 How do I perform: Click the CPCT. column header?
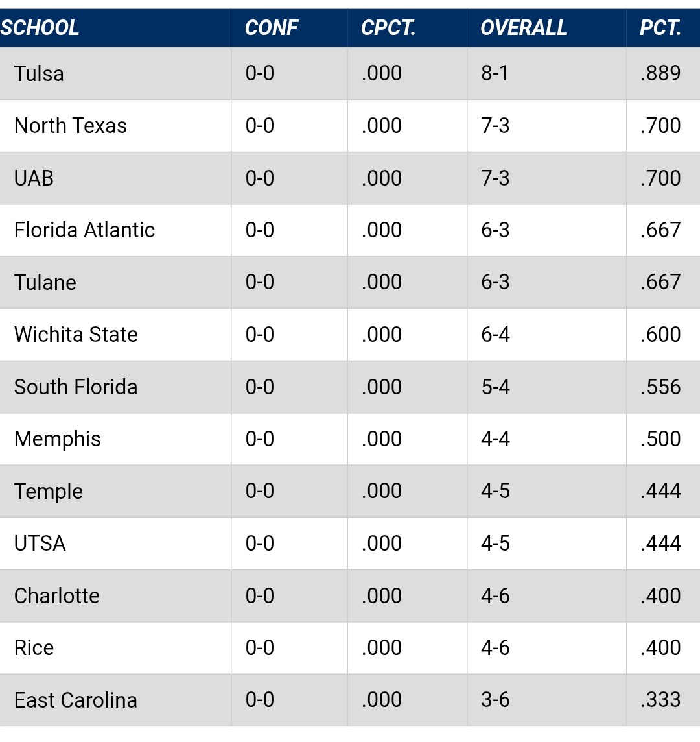coord(388,28)
